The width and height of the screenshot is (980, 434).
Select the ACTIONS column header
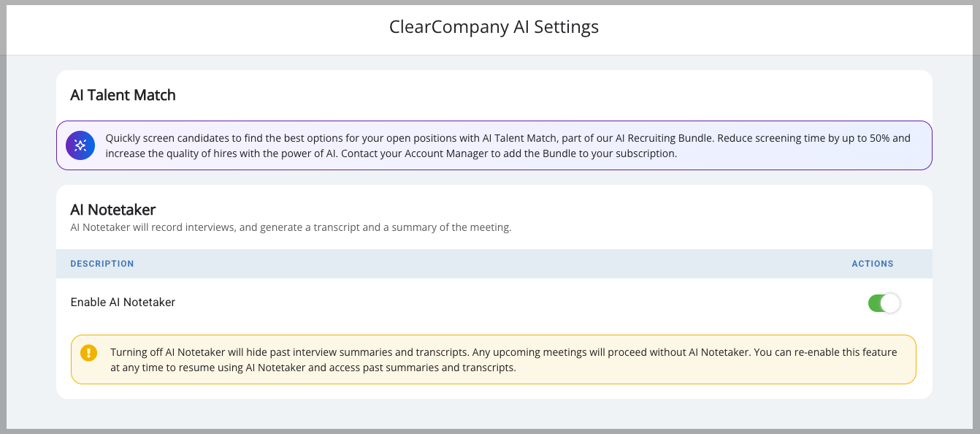873,264
